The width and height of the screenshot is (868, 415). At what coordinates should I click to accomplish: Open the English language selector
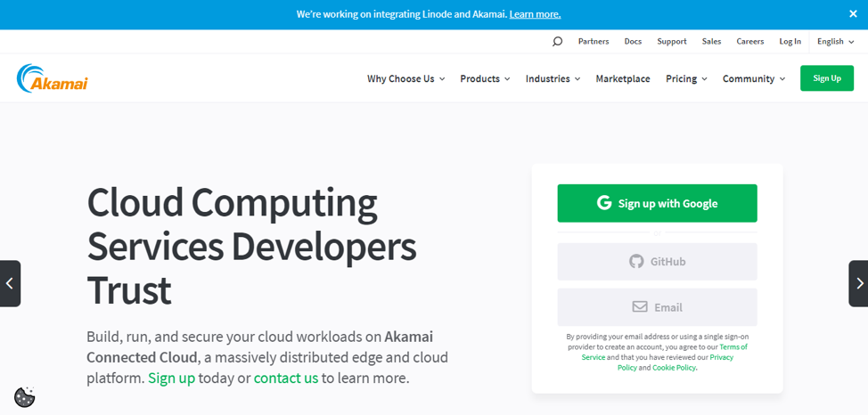point(835,42)
